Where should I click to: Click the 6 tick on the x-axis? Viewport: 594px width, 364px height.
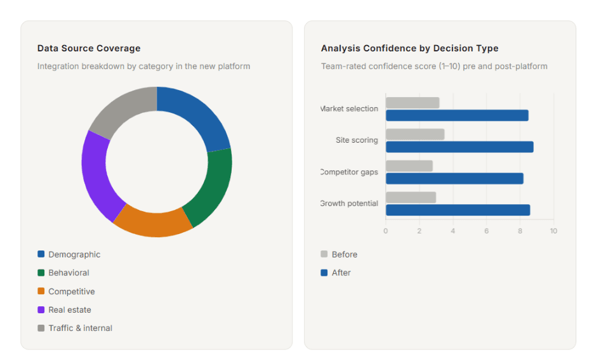pos(486,231)
